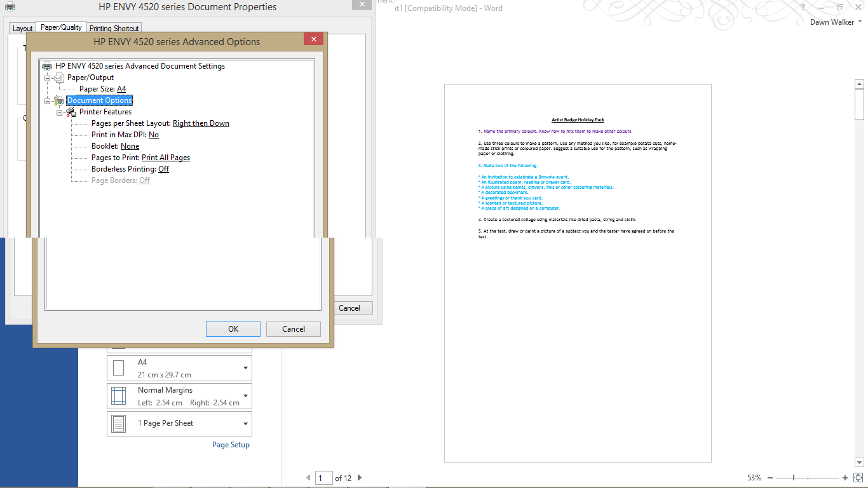Image resolution: width=868 pixels, height=488 pixels.
Task: Click the Document Options folder icon
Action: pos(59,100)
